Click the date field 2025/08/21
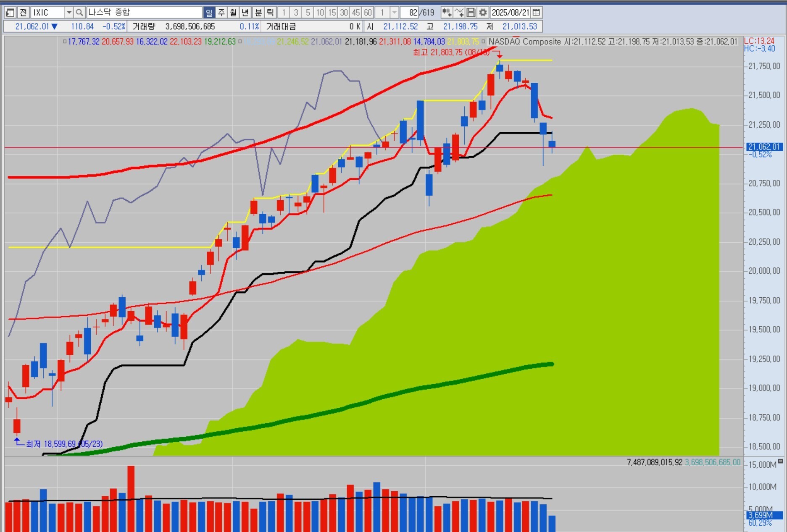 point(511,13)
